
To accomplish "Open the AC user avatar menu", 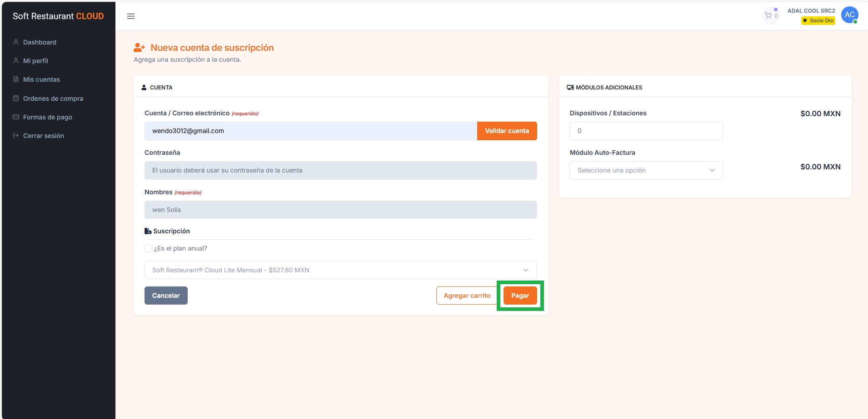I will pyautogui.click(x=849, y=15).
